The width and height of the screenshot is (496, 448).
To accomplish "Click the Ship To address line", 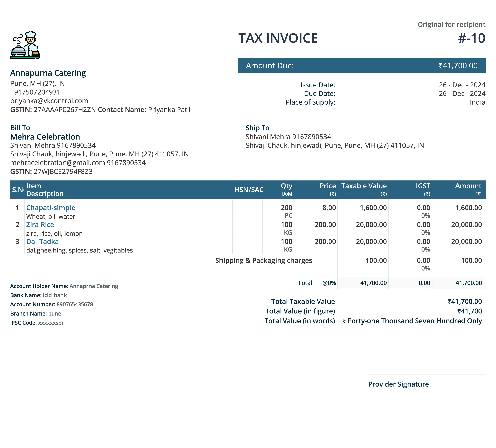I will click(335, 145).
